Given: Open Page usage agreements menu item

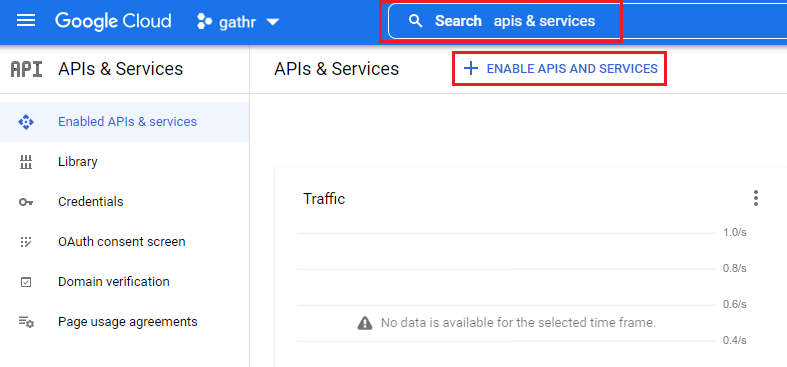Looking at the screenshot, I should click(x=124, y=321).
